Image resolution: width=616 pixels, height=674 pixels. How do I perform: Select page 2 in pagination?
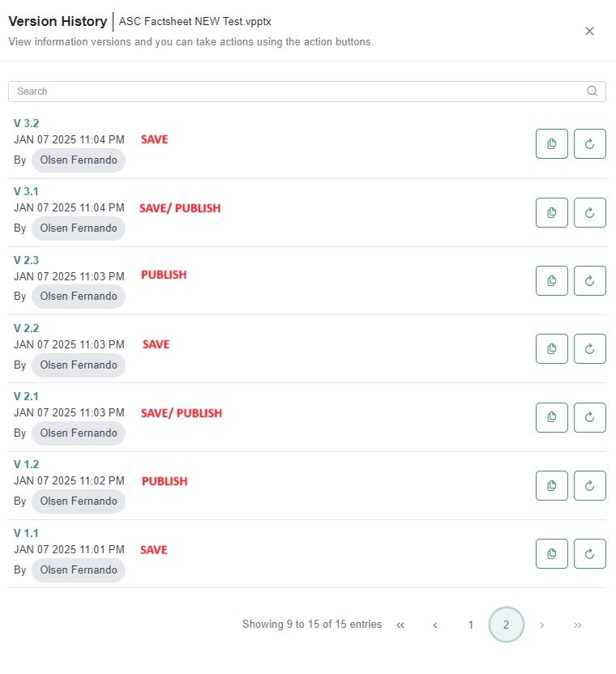click(507, 625)
